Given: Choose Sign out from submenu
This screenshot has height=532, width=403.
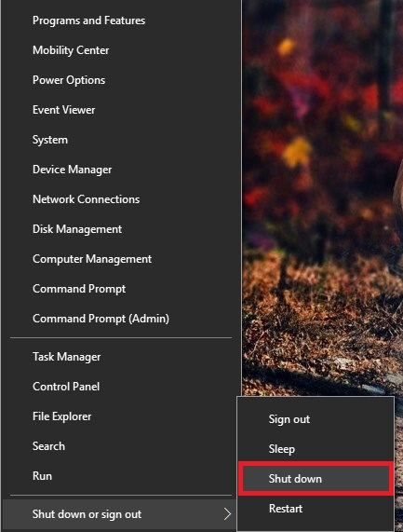Looking at the screenshot, I should pos(316,419).
